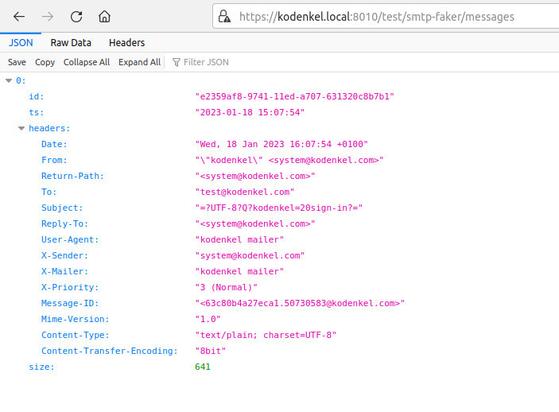Click the User-Agent value "kodenkel mailer"
Image resolution: width=559 pixels, height=412 pixels.
(239, 240)
